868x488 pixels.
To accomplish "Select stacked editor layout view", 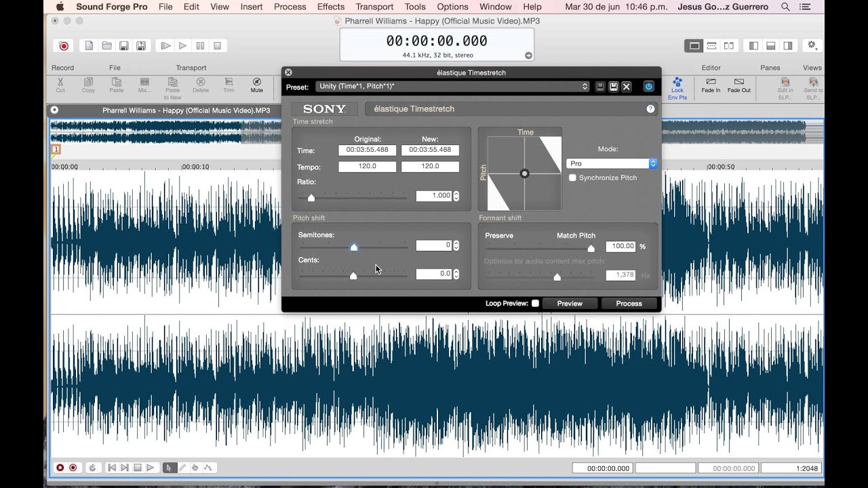I will click(711, 46).
